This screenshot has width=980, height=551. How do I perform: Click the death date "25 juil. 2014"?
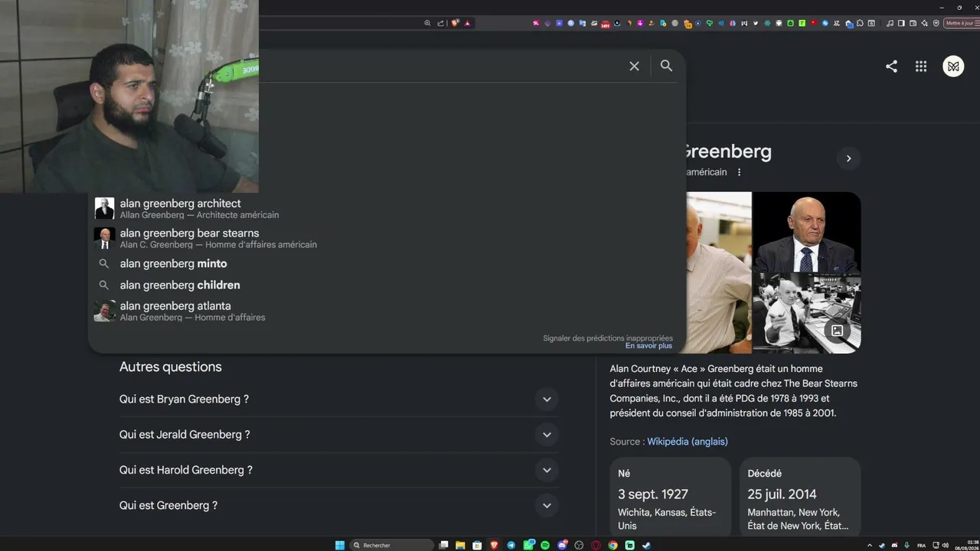[x=782, y=494]
